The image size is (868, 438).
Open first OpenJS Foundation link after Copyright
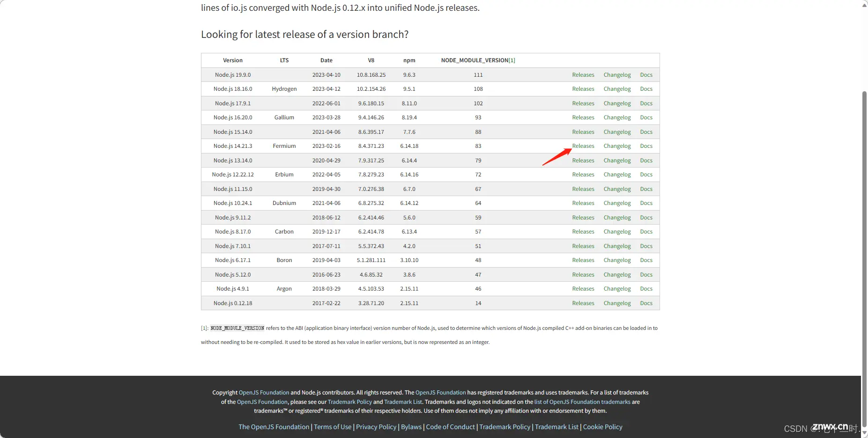pos(264,393)
